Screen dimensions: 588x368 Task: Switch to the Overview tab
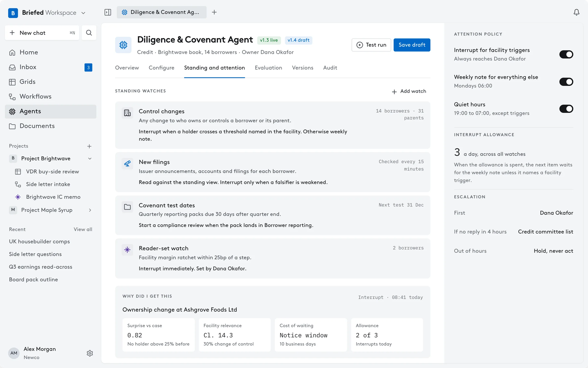pyautogui.click(x=127, y=68)
